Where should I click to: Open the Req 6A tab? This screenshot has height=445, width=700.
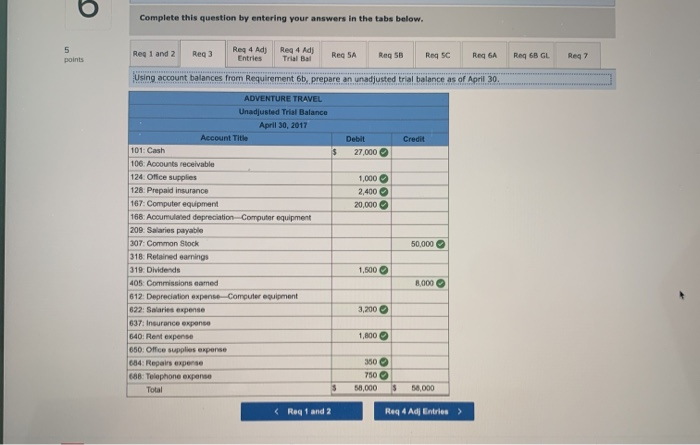[484, 55]
